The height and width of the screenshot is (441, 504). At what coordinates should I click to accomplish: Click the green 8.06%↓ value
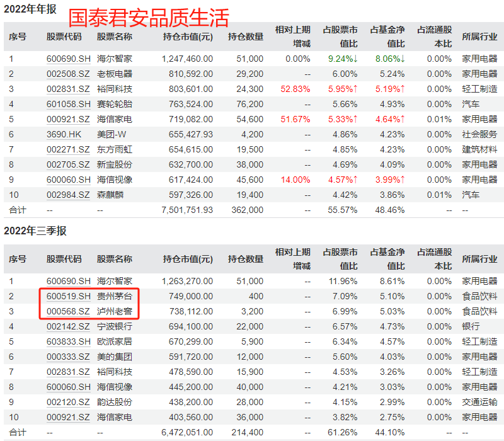[390, 59]
